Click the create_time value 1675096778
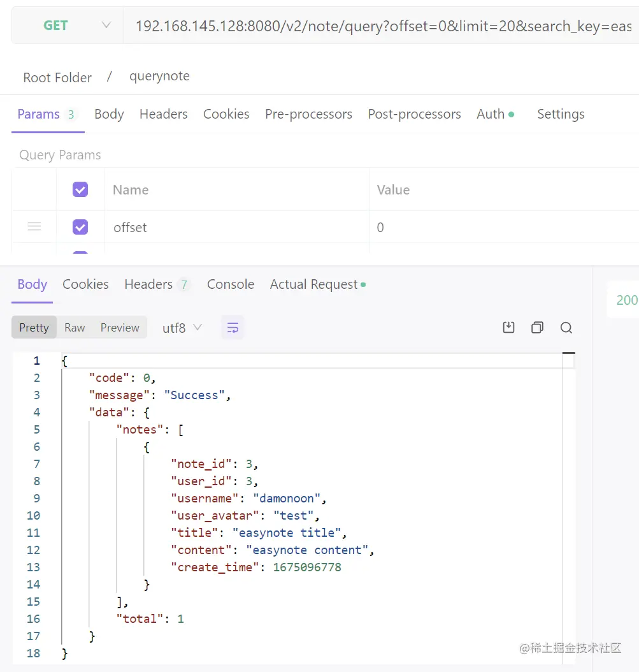 tap(307, 567)
